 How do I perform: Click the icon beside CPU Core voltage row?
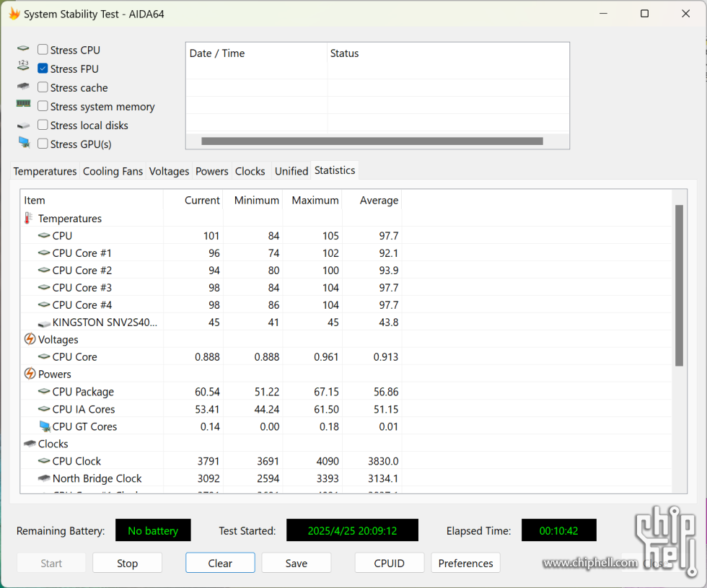click(44, 356)
